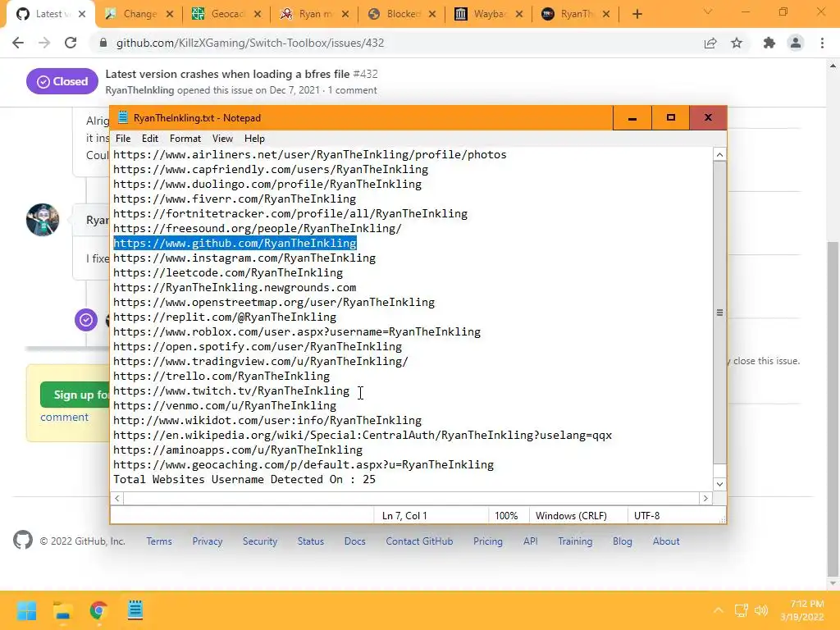Click the Chrome taskbar icon

click(x=98, y=610)
